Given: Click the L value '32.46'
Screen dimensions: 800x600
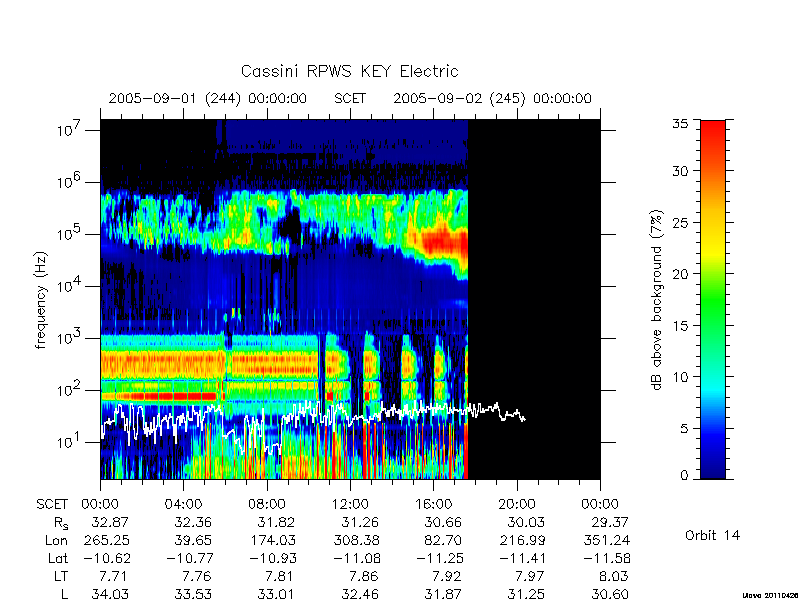Looking at the screenshot, I should [x=360, y=594].
